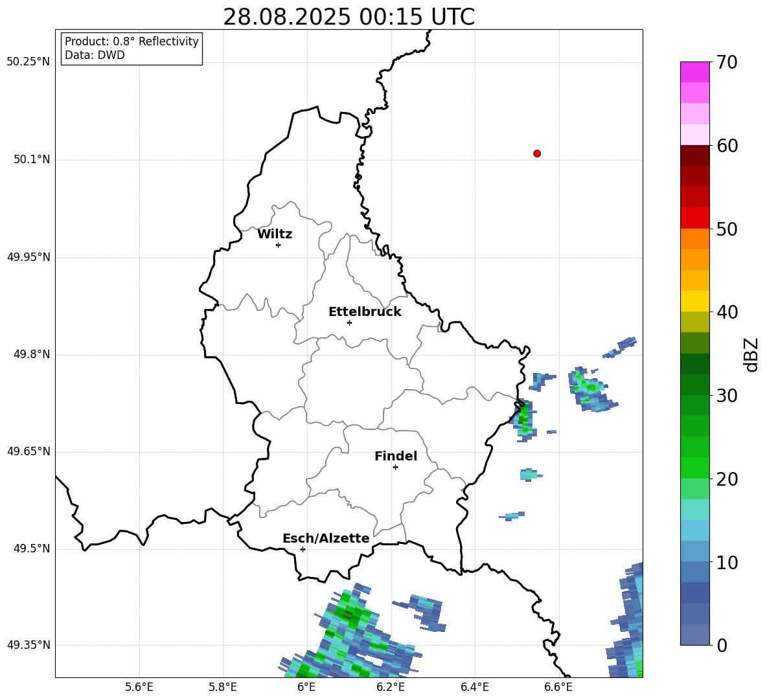Click the 50.25°N latitude label
The width and height of the screenshot is (767, 700).
29,62
